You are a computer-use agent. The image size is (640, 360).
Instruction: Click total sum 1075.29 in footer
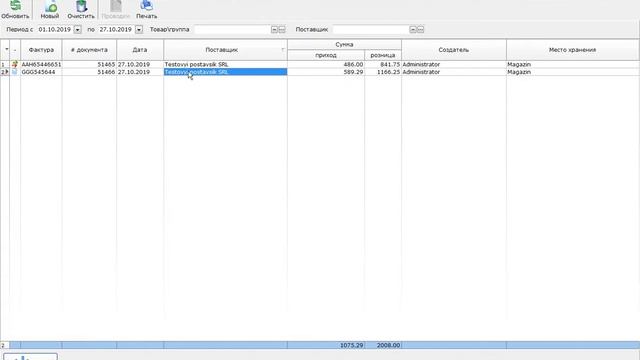(326, 345)
